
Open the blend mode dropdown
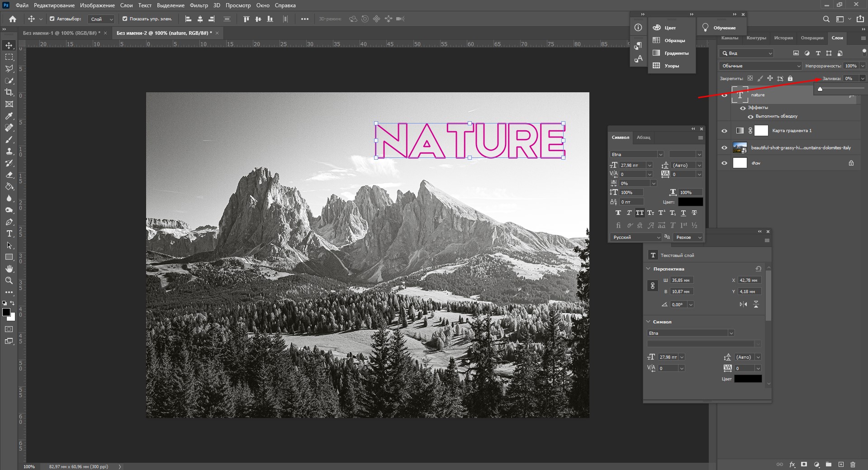[x=760, y=66]
